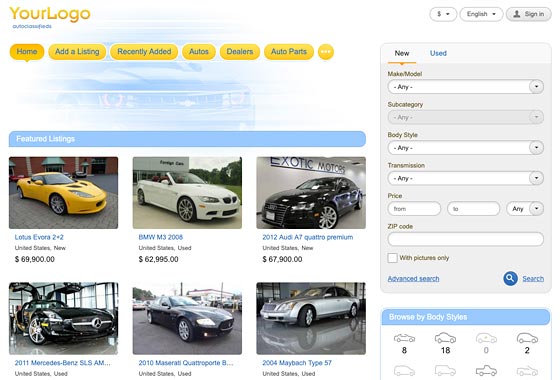This screenshot has height=380, width=560.
Task: Select the body style icon with 0 listings
Action: tap(486, 338)
